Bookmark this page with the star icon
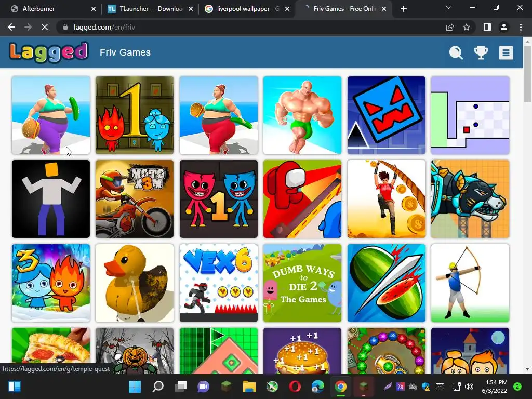The height and width of the screenshot is (399, 532). click(467, 27)
